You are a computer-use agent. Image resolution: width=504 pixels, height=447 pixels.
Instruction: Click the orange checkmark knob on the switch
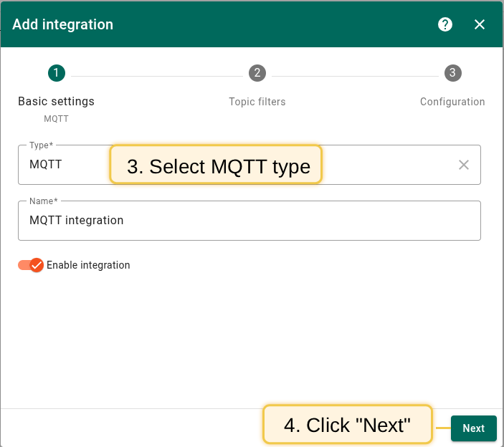pyautogui.click(x=36, y=265)
